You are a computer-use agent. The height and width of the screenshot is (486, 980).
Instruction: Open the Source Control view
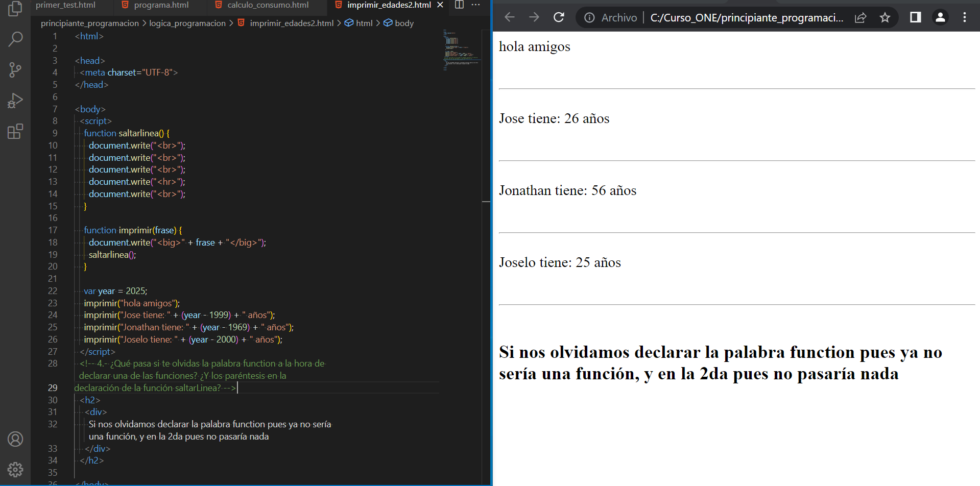(15, 70)
